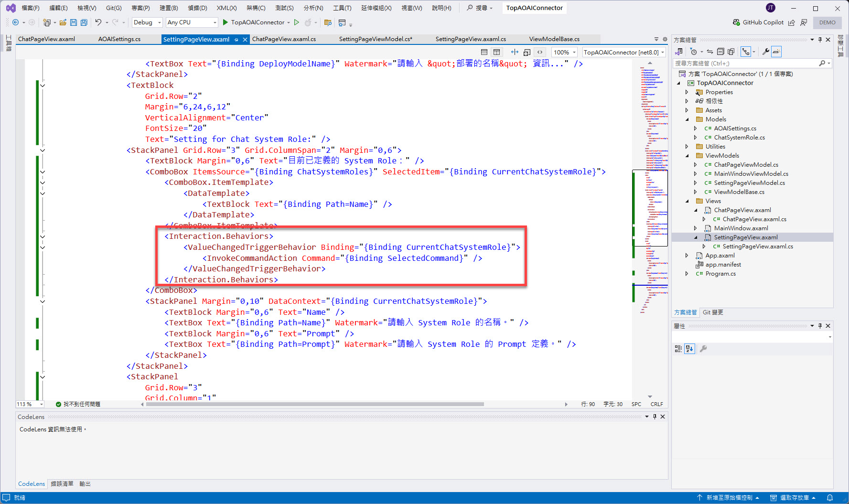The image size is (849, 504).
Task: Click the 錯誤清單 tab at bottom
Action: [62, 484]
